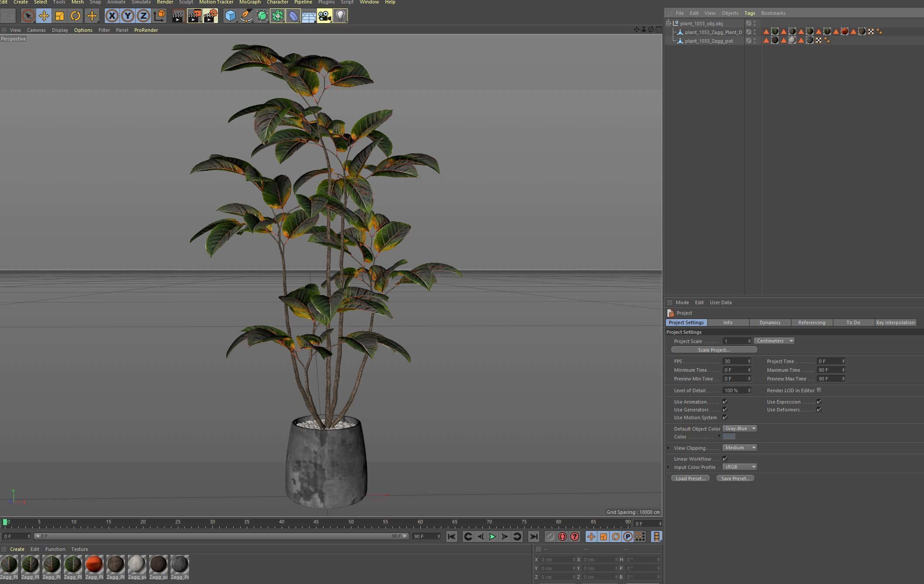The width and height of the screenshot is (924, 584).
Task: Open View Clipping Medium dropdown
Action: coord(740,448)
